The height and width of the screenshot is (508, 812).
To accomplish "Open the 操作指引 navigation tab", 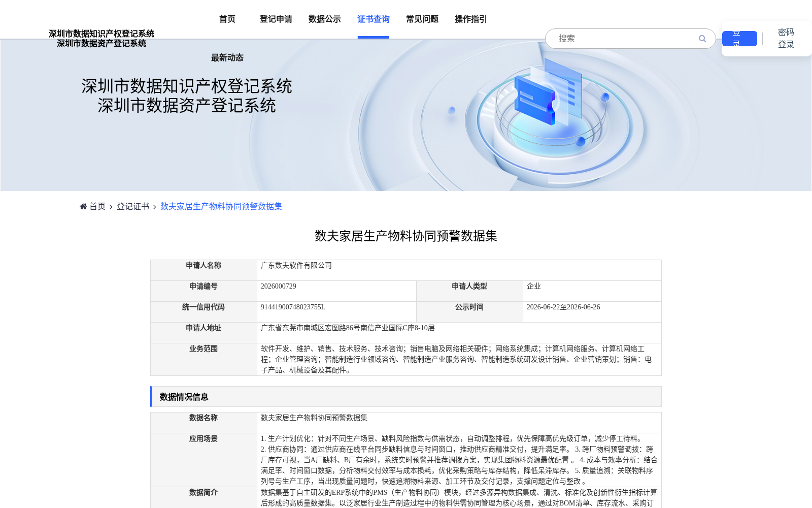I will pos(471,19).
